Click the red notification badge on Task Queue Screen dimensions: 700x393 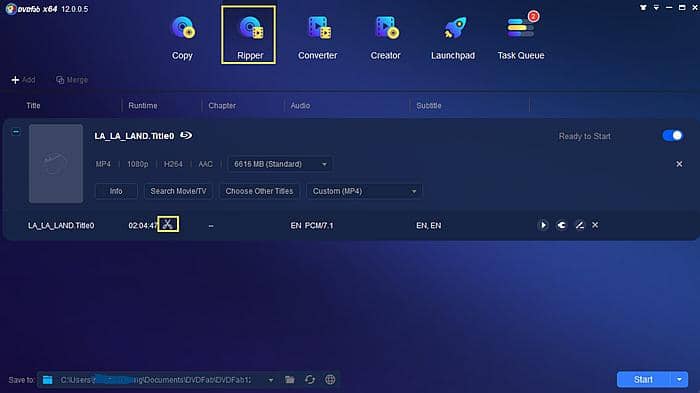(533, 17)
